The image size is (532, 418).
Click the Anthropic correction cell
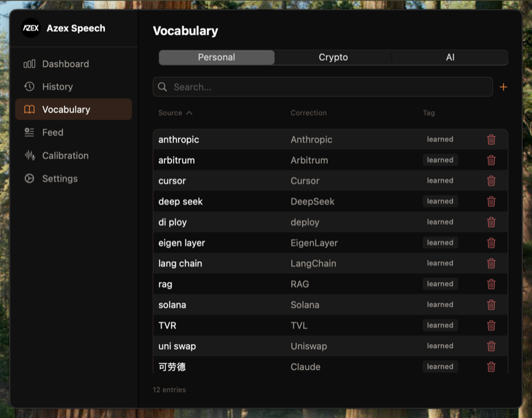point(311,140)
